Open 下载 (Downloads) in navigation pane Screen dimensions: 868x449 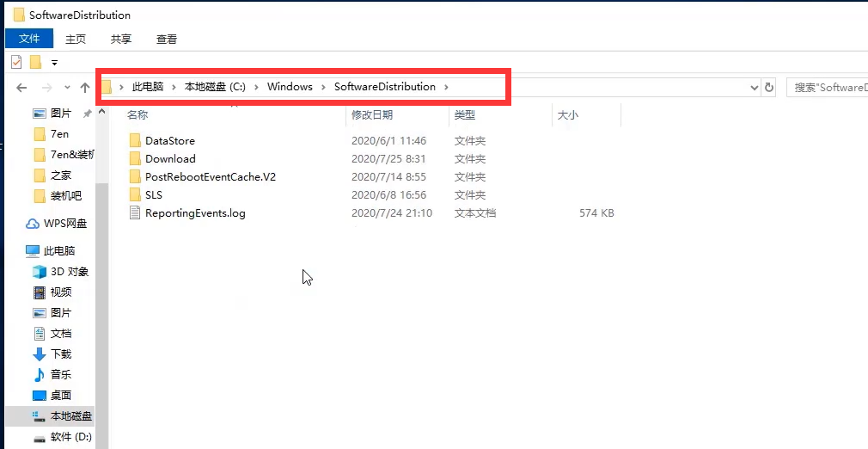click(60, 354)
